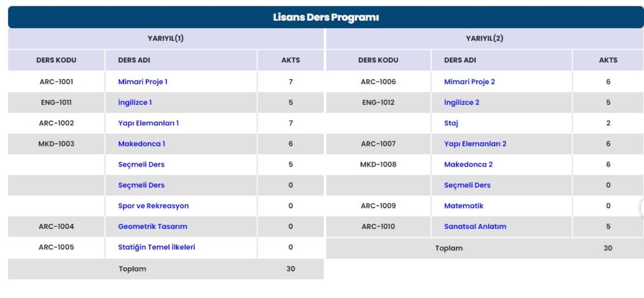Select Yapı Elemanları 2 course
The image size is (644, 298).
click(475, 144)
